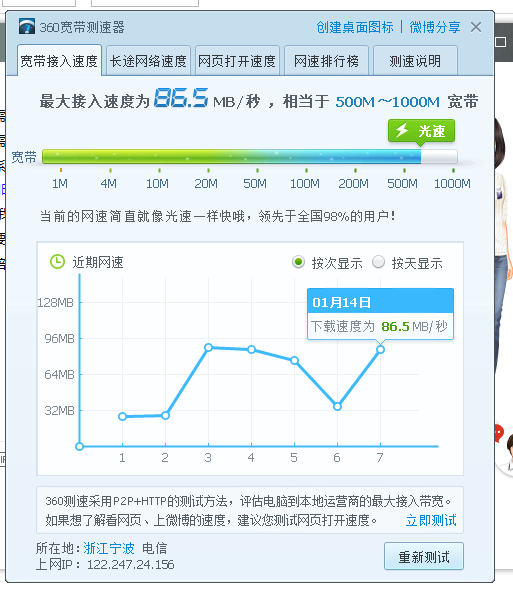Viewport: 513px width, 600px height.
Task: Click the 光速 lightning badge
Action: pyautogui.click(x=421, y=131)
